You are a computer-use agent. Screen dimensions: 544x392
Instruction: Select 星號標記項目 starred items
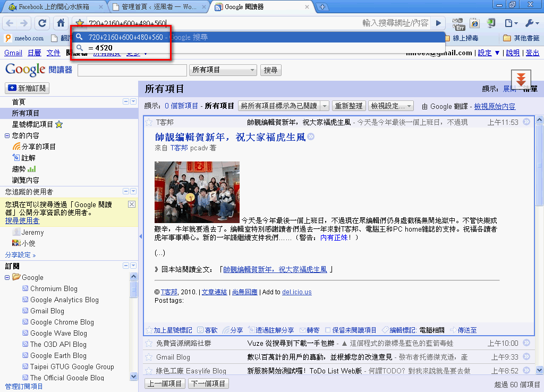pyautogui.click(x=37, y=124)
